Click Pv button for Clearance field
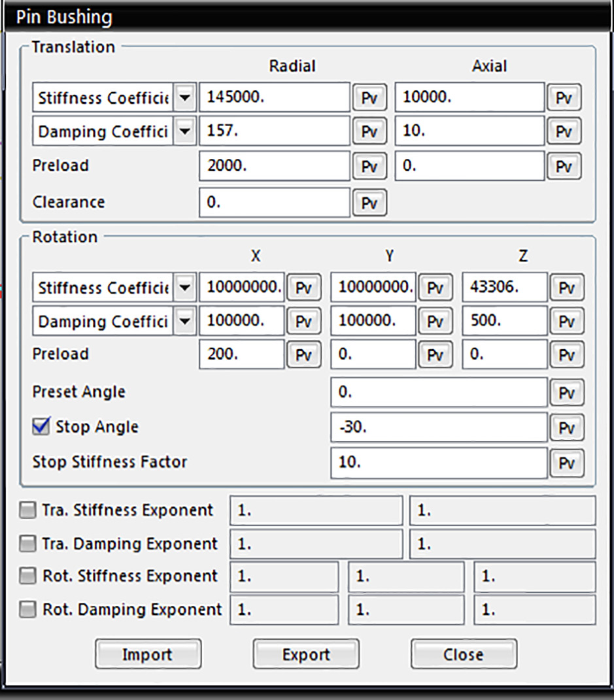 [369, 203]
